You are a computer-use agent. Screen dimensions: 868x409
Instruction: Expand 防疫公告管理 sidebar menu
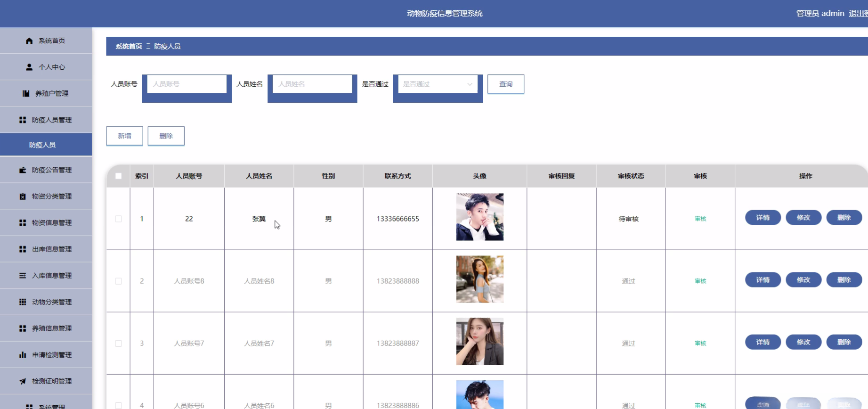pyautogui.click(x=46, y=170)
